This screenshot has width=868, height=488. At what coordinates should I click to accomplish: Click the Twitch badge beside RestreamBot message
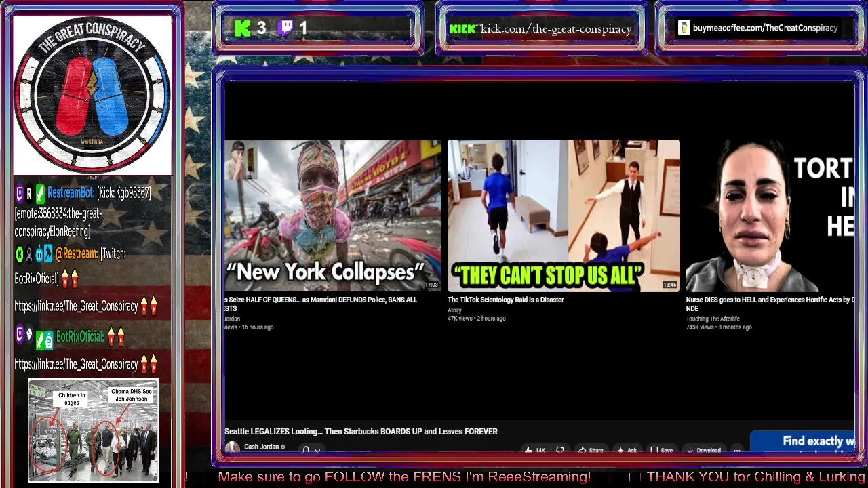click(20, 193)
